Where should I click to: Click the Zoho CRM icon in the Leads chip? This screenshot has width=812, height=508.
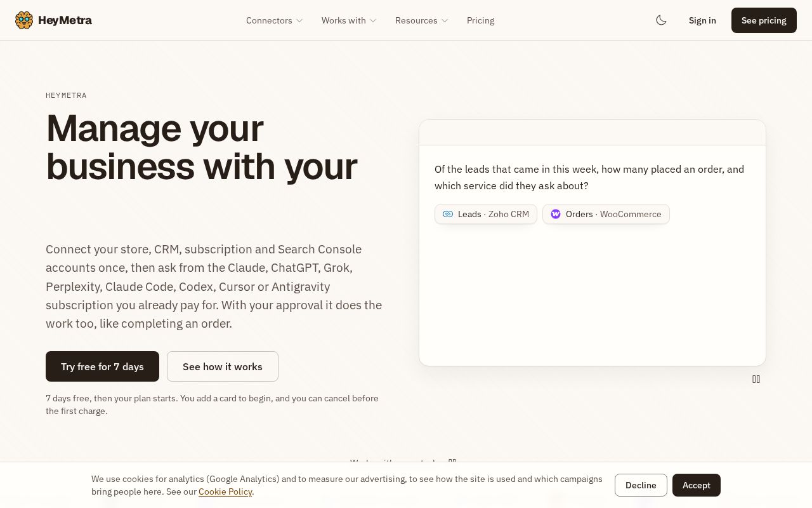[x=448, y=214]
